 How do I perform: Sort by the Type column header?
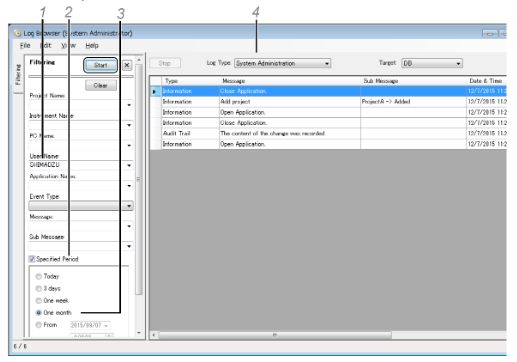(x=190, y=81)
